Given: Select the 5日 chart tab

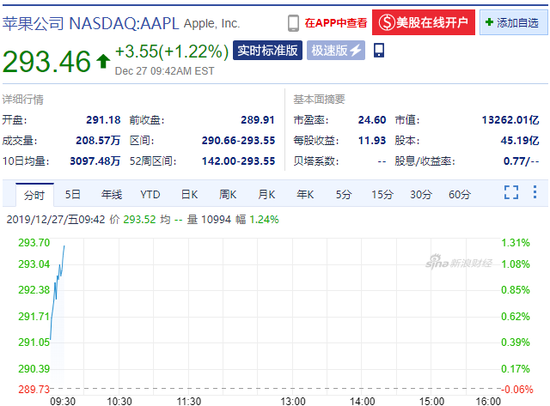Looking at the screenshot, I should pos(73,194).
